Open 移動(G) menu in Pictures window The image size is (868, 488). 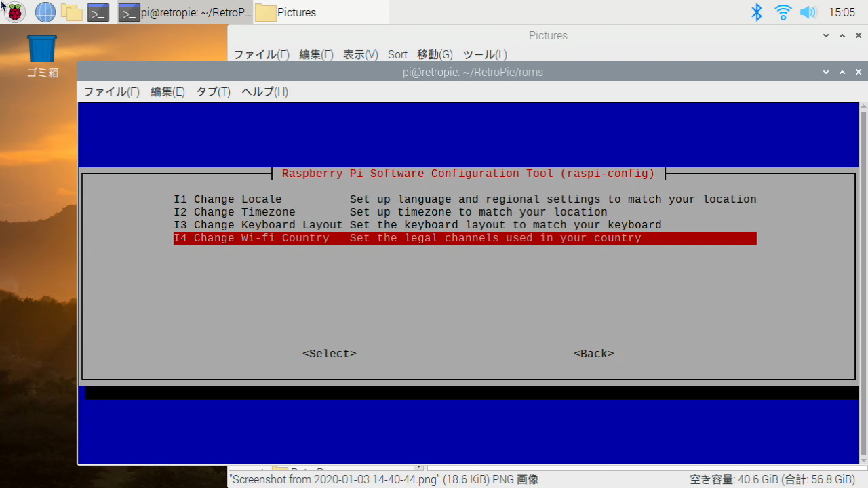(435, 54)
